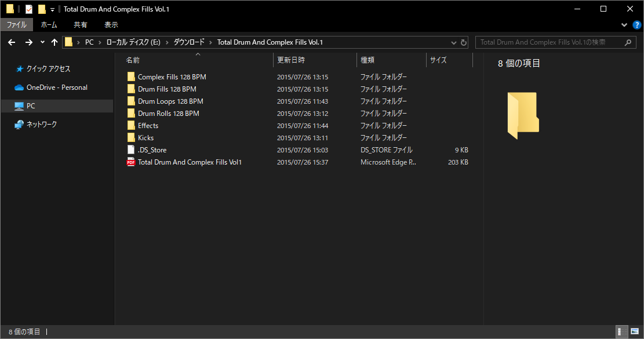Open the recent locations dropdown
This screenshot has height=339, width=644.
[x=42, y=42]
